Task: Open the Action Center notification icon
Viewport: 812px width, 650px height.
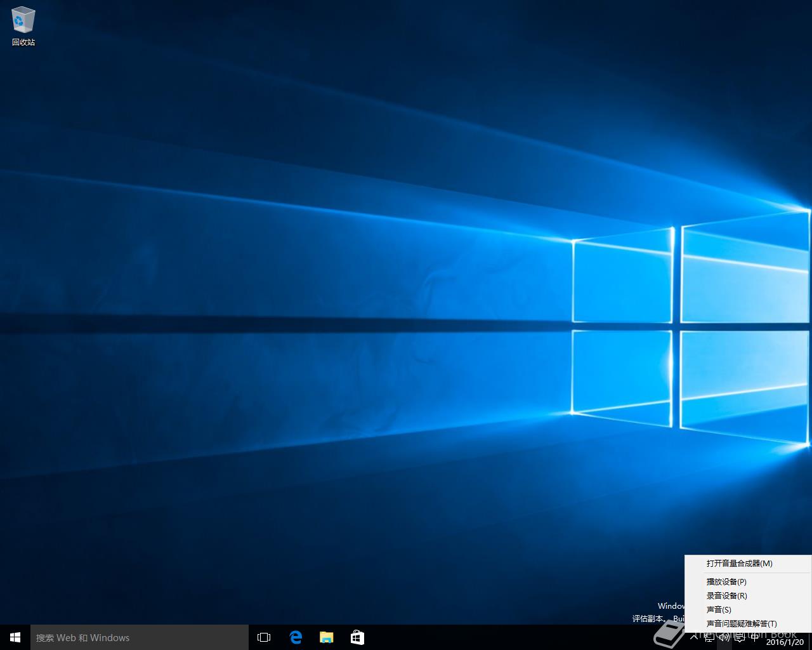Action: [x=740, y=637]
